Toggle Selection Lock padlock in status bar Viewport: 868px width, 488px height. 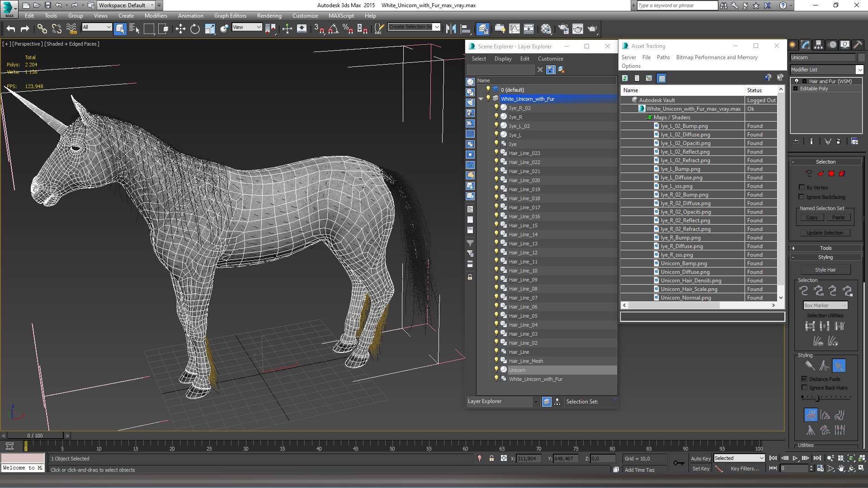[x=491, y=459]
